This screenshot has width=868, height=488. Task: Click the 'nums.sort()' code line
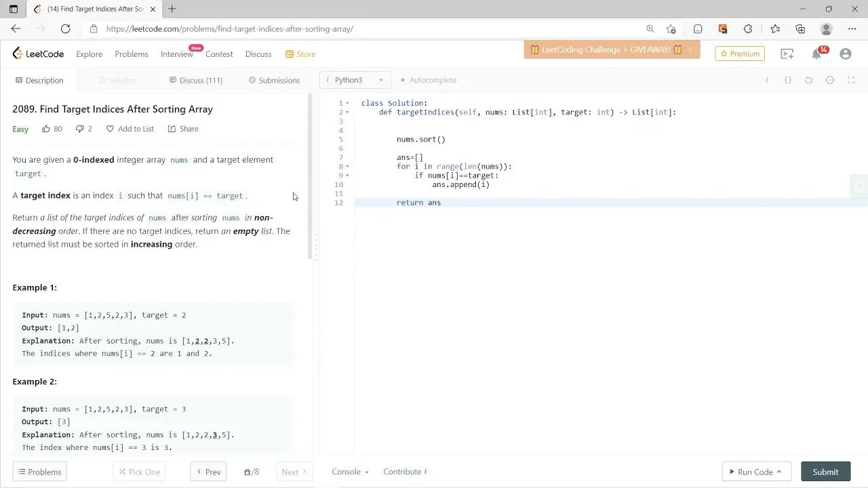point(421,140)
